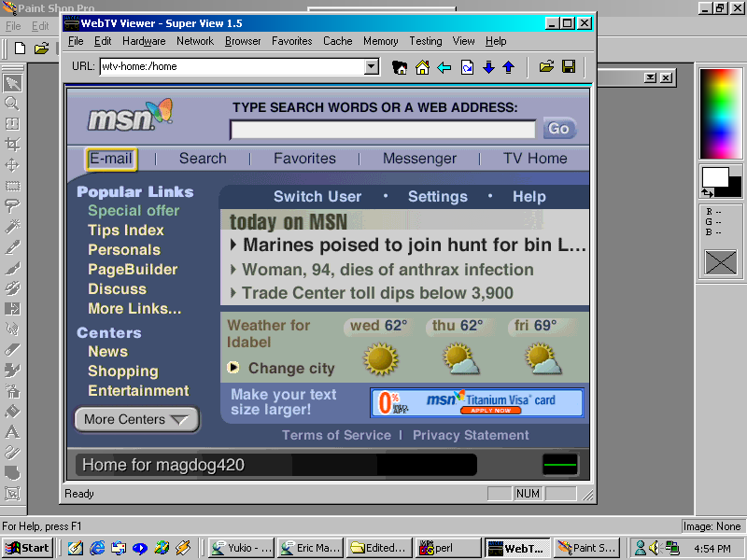
Task: Open the Hardware menu
Action: coord(144,41)
